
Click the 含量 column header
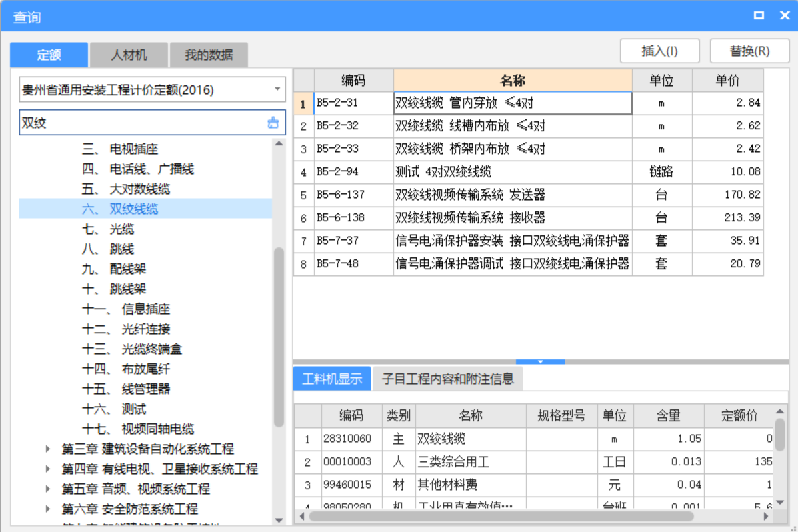pos(669,416)
